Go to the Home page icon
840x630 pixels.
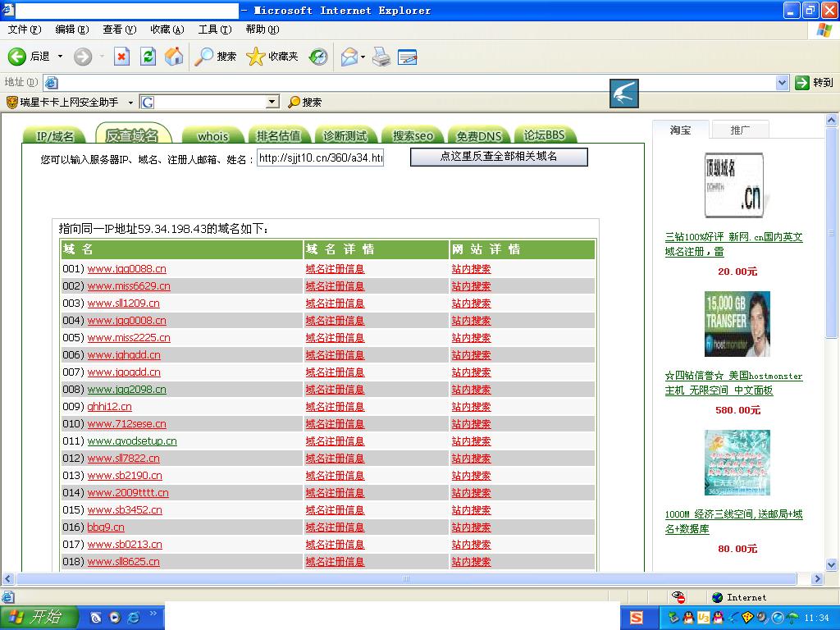pyautogui.click(x=174, y=57)
